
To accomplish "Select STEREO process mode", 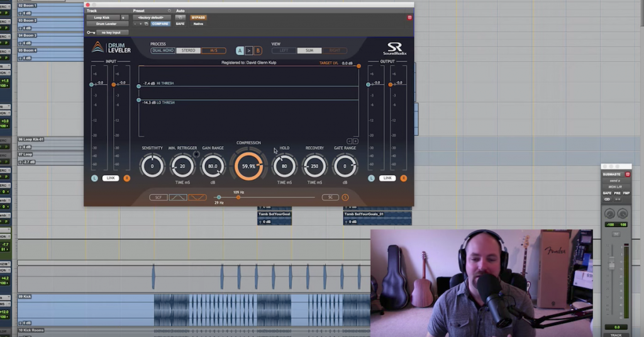I will pyautogui.click(x=189, y=50).
